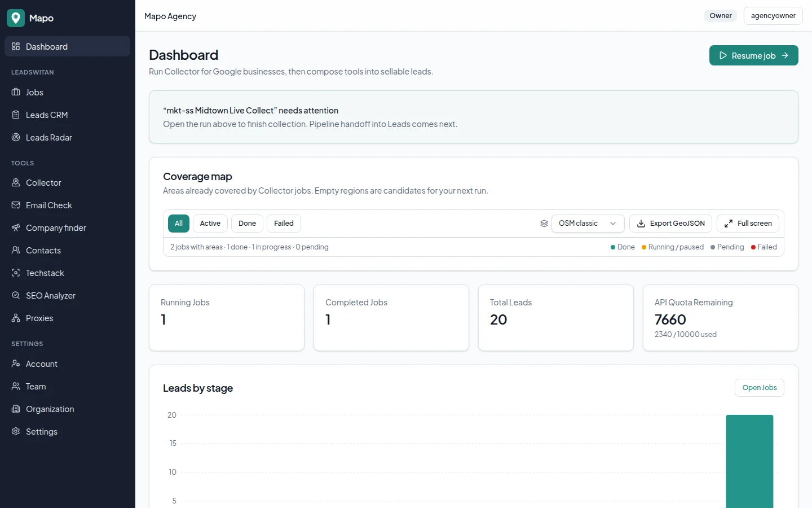Open the Dashboard menu item
This screenshot has height=508, width=812.
[67, 46]
